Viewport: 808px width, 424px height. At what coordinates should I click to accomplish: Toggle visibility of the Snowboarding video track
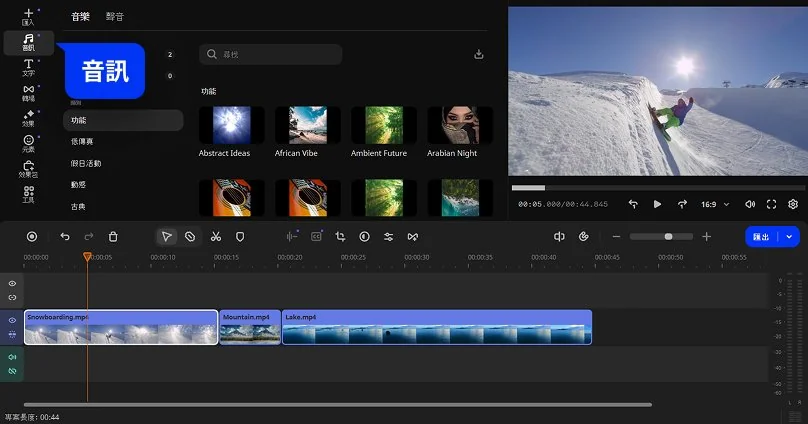click(13, 321)
